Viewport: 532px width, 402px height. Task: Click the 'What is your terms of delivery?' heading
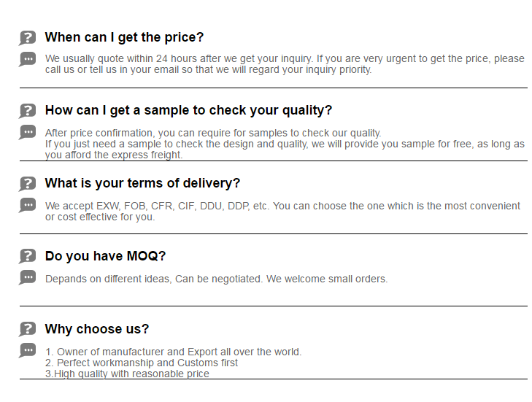click(142, 183)
